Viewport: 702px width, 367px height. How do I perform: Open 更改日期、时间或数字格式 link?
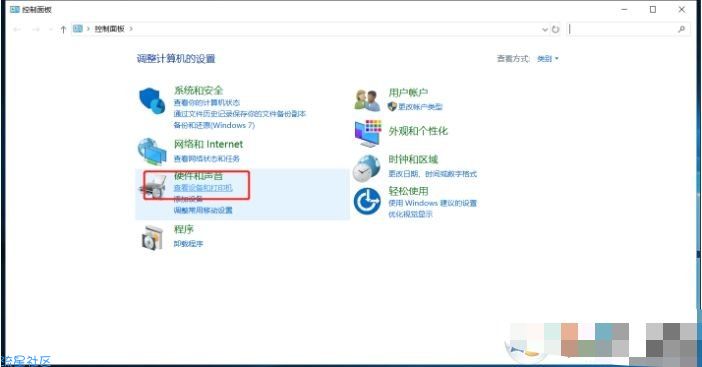point(432,174)
